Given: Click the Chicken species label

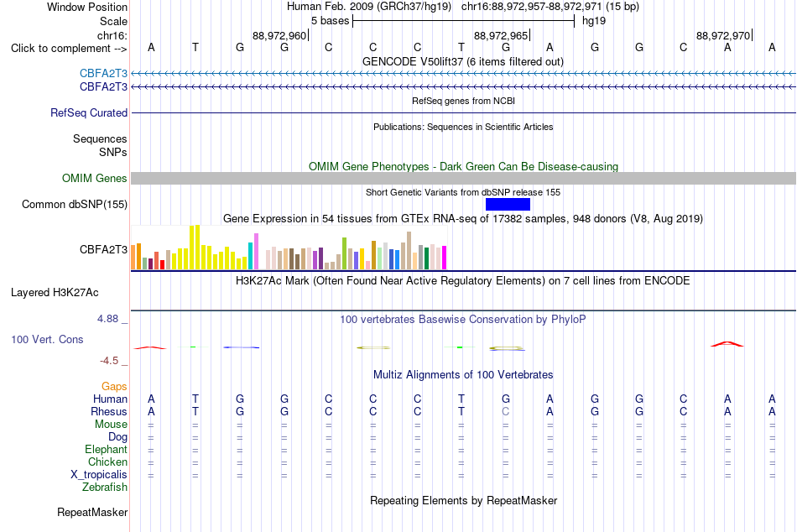Looking at the screenshot, I should (x=107, y=462).
